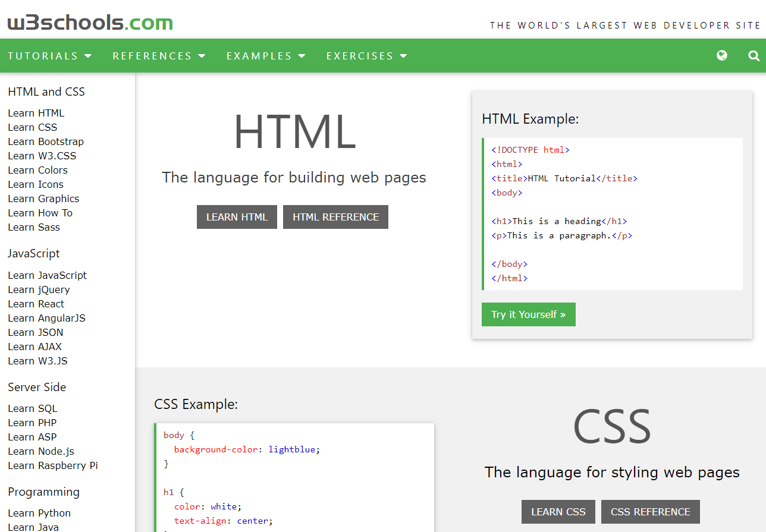Open Learn SQL sidebar link
The height and width of the screenshot is (532, 766).
pos(33,408)
